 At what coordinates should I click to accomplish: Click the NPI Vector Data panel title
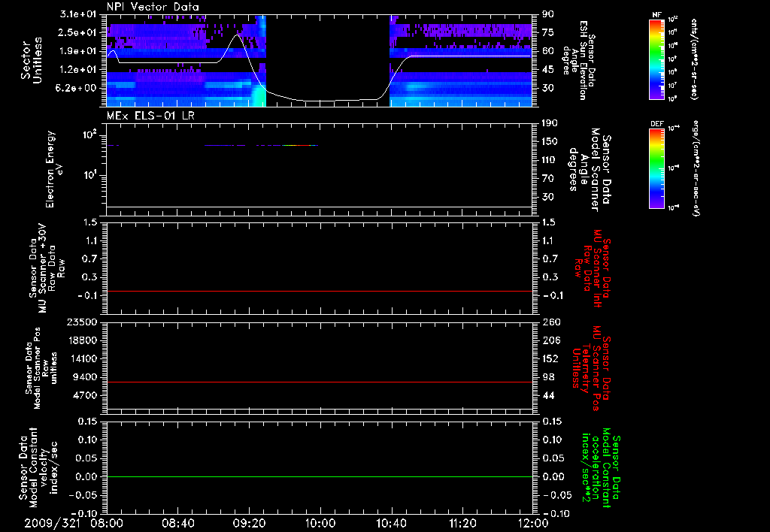click(x=153, y=7)
